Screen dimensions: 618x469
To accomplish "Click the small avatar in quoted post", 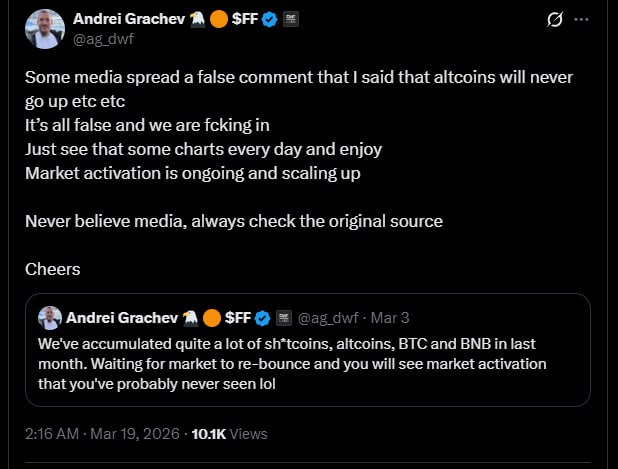I will coord(49,318).
